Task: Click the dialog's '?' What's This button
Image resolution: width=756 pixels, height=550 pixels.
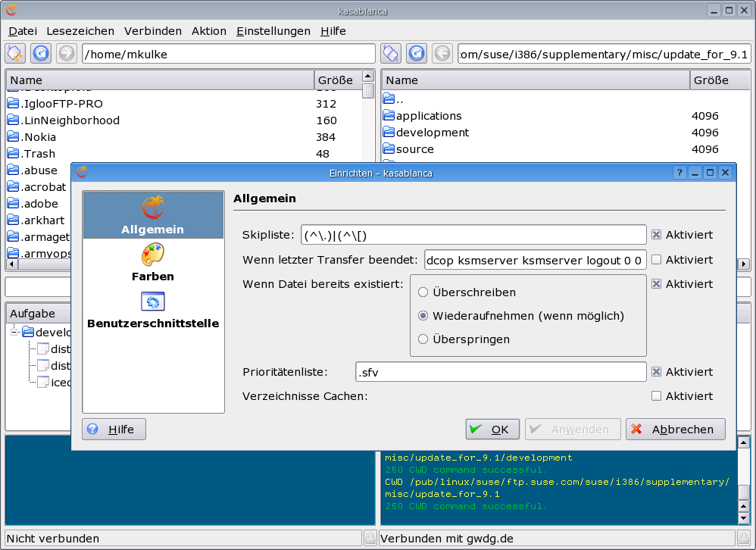Action: point(679,173)
